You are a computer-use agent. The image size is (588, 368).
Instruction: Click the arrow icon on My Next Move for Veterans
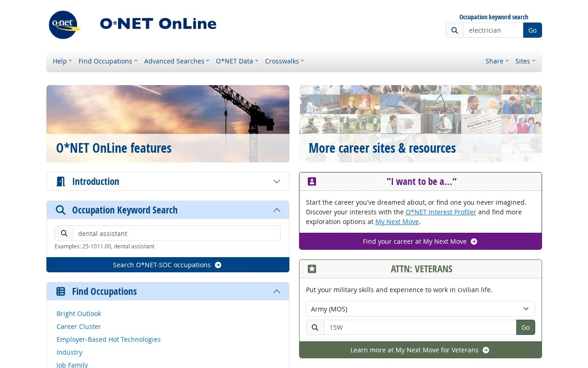click(486, 350)
